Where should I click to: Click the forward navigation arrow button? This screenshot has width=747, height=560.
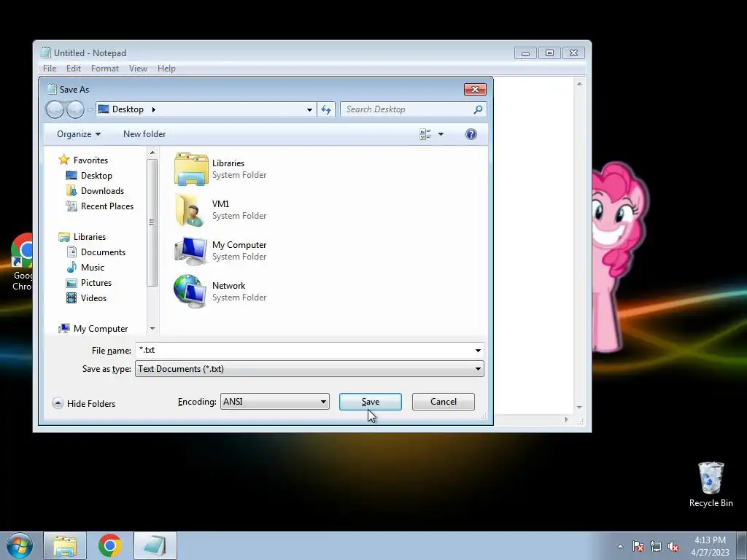pyautogui.click(x=75, y=109)
